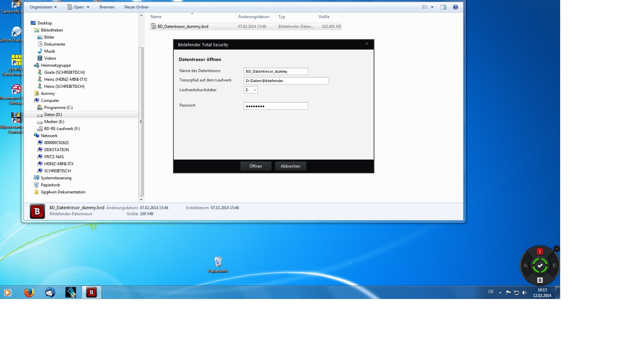Open the Organisieren menu
This screenshot has width=644, height=362.
point(43,7)
